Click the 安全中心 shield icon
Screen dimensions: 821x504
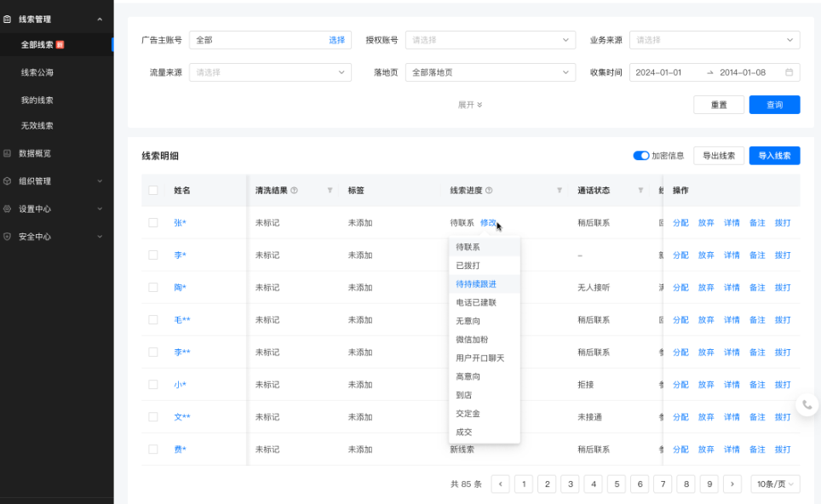[x=8, y=237]
